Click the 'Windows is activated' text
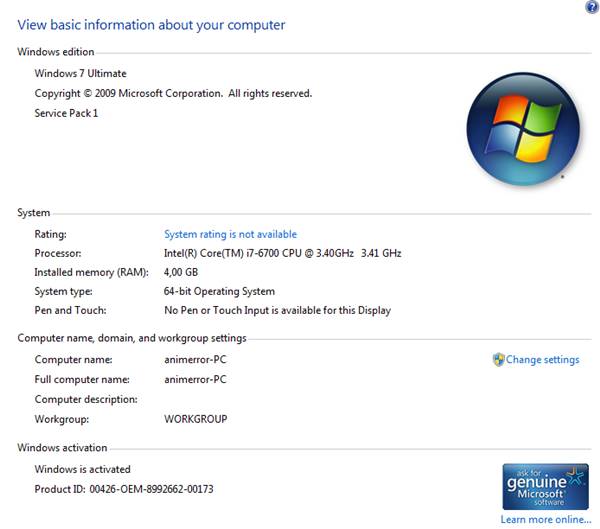This screenshot has width=600, height=529. click(82, 469)
